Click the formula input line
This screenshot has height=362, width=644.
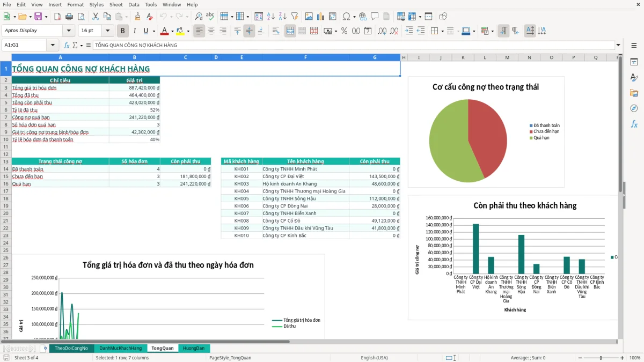coord(353,45)
